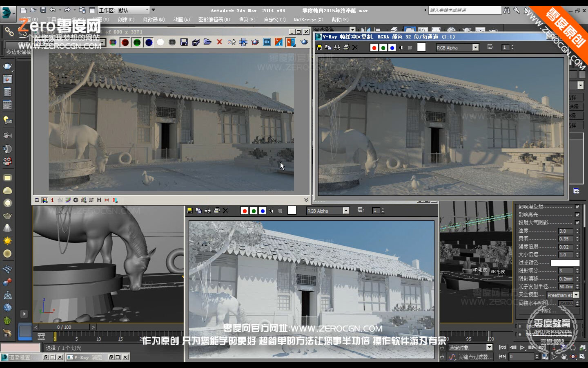The image size is (588, 368).
Task: Click the 过滤颜色 white color swatch
Action: [565, 263]
